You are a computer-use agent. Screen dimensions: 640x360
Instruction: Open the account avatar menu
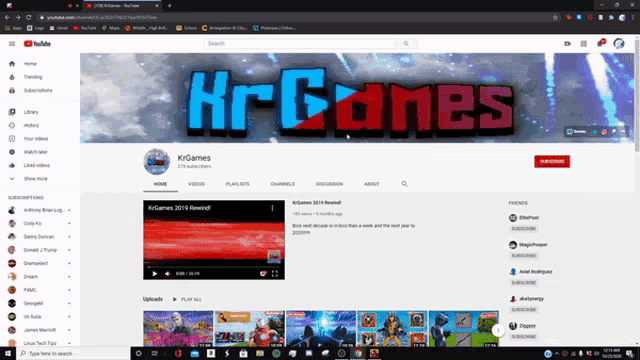(x=619, y=43)
